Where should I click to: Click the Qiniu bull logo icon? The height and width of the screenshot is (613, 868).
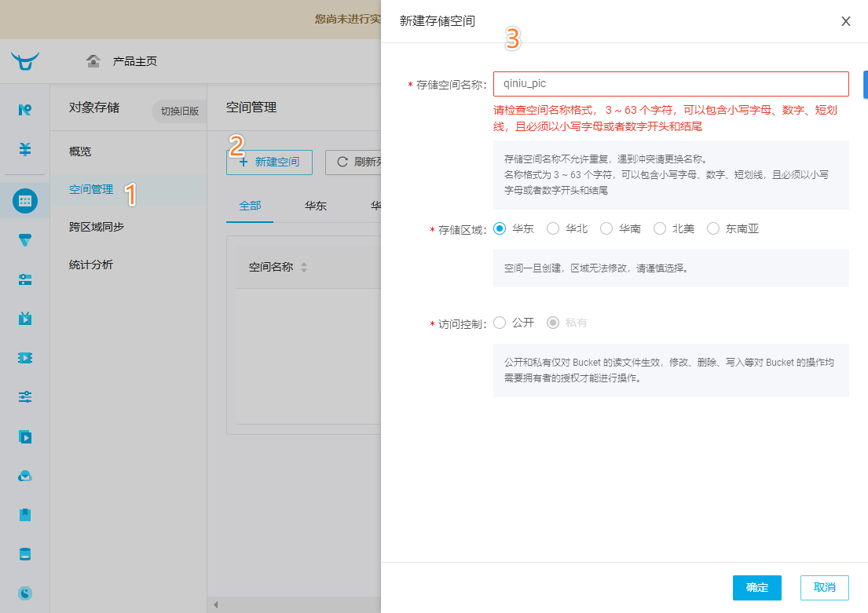click(x=25, y=61)
